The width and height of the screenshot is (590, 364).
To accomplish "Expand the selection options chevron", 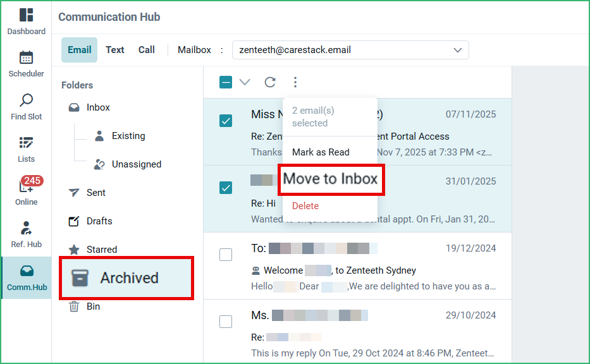I will coord(245,82).
